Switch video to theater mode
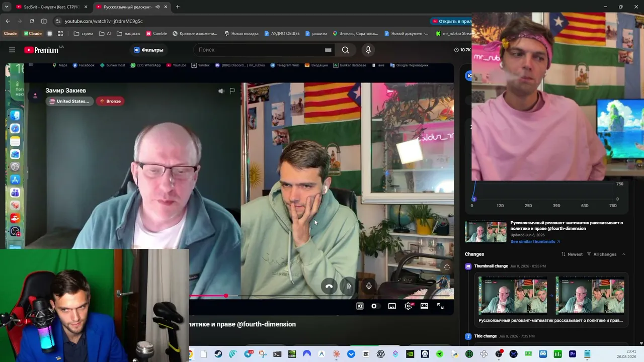The image size is (644, 362). coord(424,306)
